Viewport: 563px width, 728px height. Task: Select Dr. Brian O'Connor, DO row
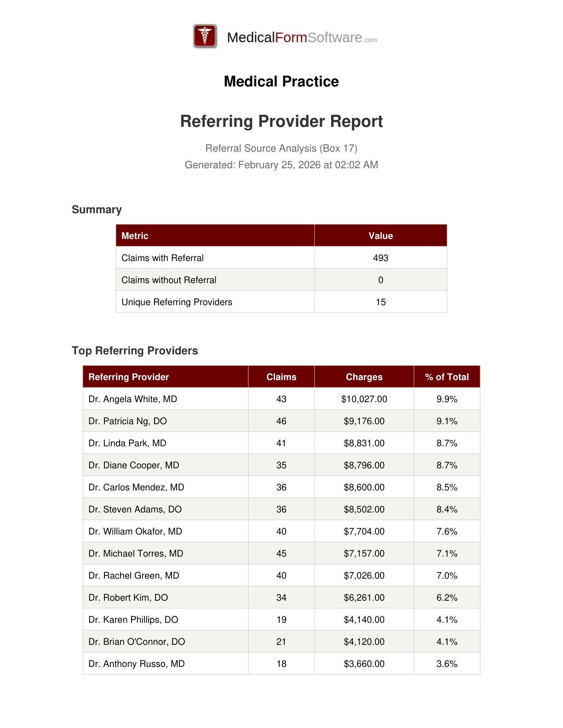tap(137, 642)
